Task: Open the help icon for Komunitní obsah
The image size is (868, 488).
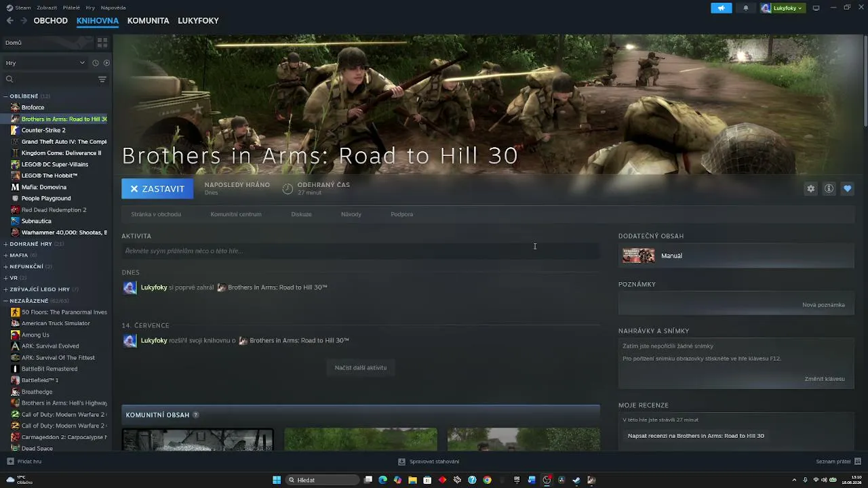Action: [196, 415]
